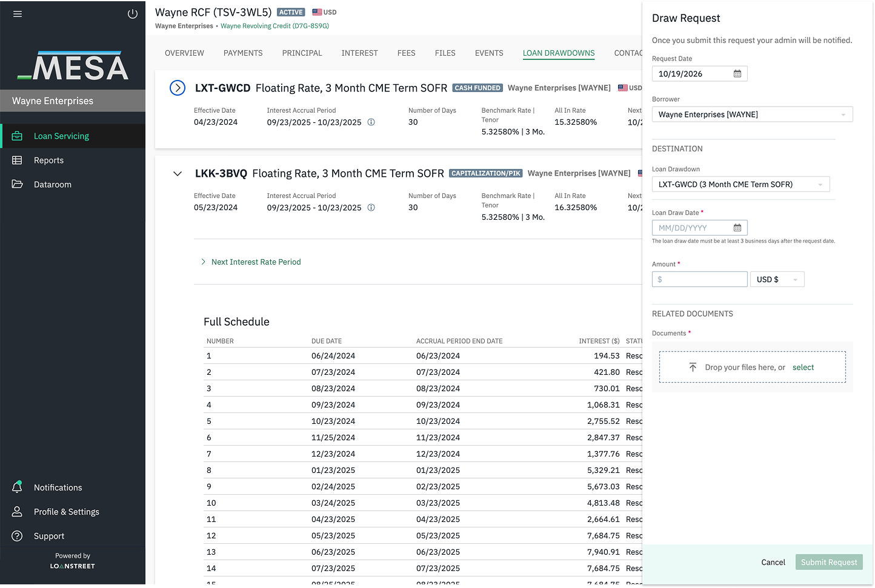The width and height of the screenshot is (875, 588).
Task: Collapse the LKK-3BVQ drawdown chevron
Action: pos(178,174)
